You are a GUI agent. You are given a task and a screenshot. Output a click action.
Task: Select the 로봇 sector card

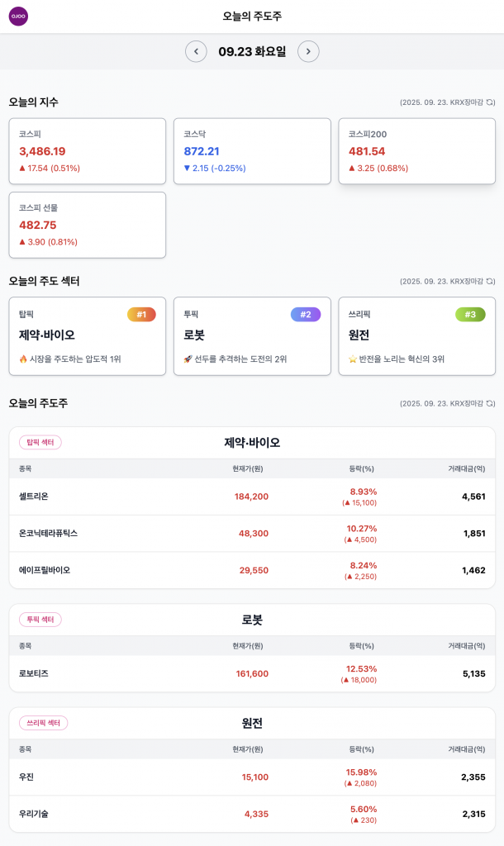tap(252, 337)
